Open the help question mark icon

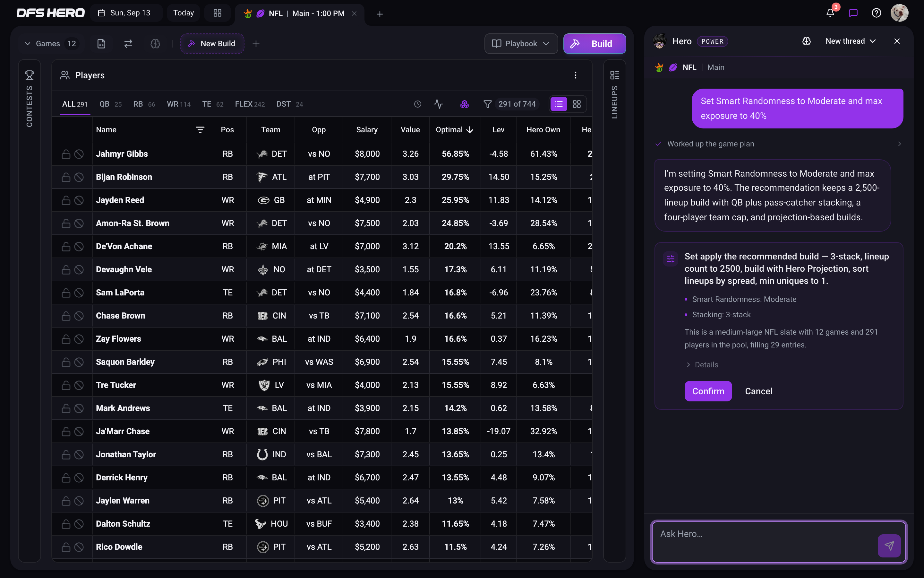coord(876,13)
